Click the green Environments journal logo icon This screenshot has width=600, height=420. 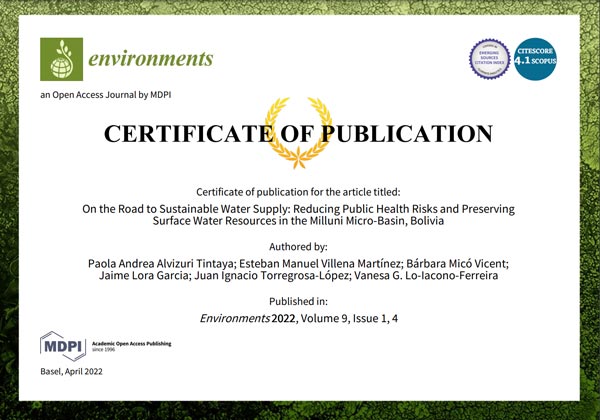(x=61, y=59)
